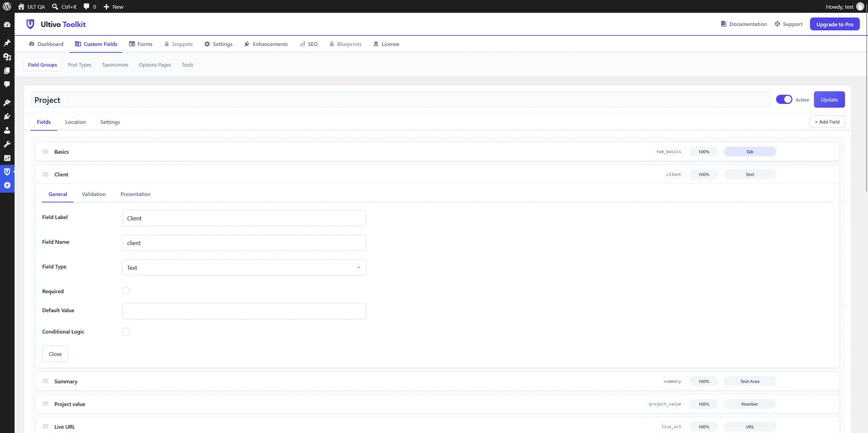This screenshot has height=433, width=868.
Task: Open the Enhancements tab
Action: (x=266, y=44)
